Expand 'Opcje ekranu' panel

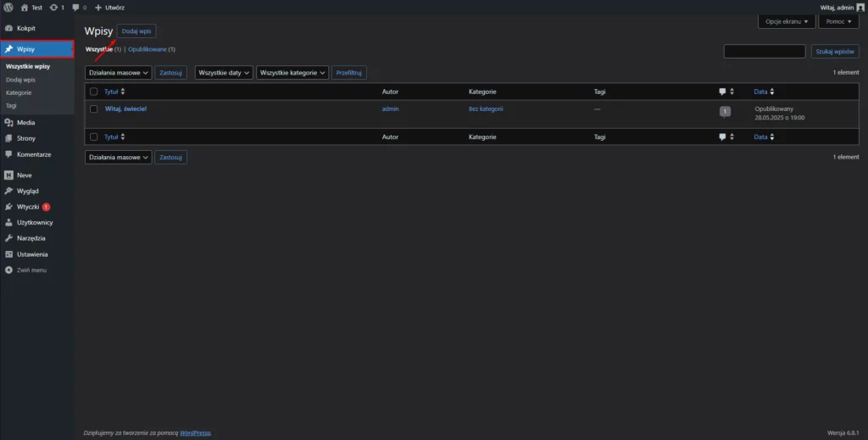coord(787,21)
